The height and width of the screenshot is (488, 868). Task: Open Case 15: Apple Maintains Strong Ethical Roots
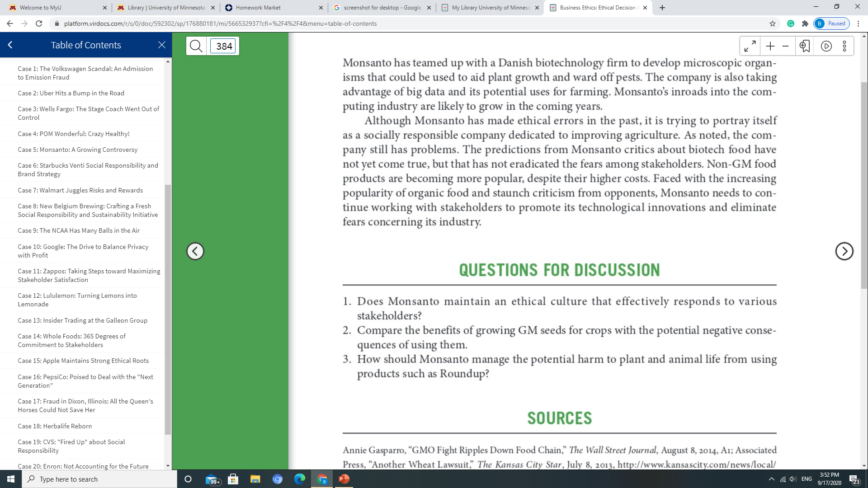83,361
